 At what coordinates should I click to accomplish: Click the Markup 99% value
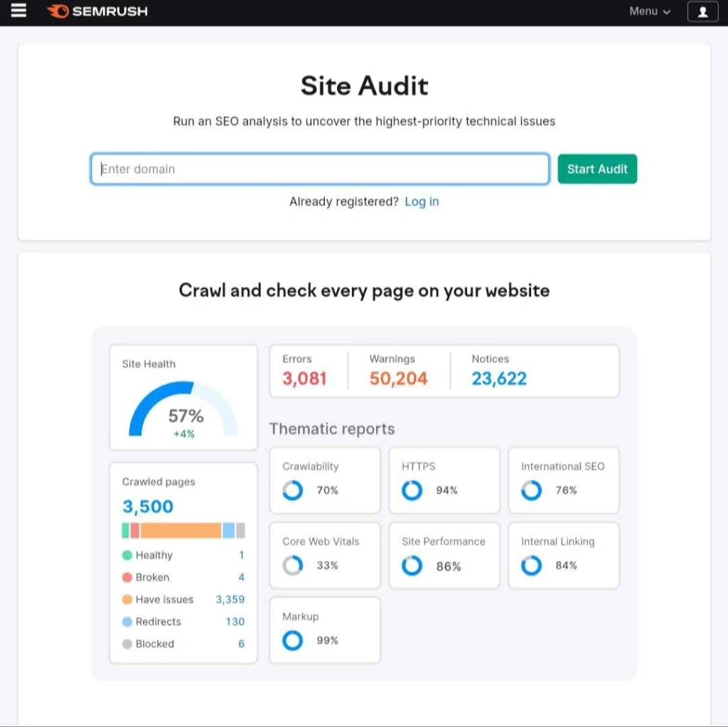click(327, 641)
